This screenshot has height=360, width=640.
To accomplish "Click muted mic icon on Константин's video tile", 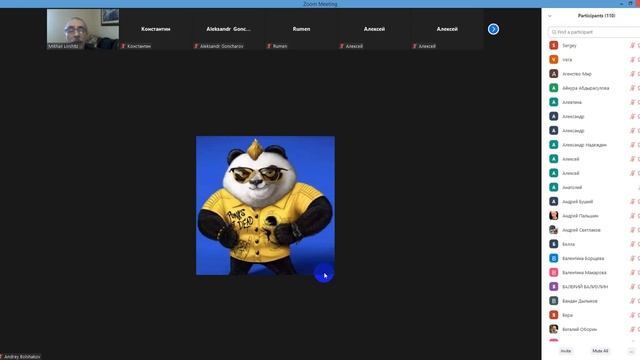I will tap(123, 46).
